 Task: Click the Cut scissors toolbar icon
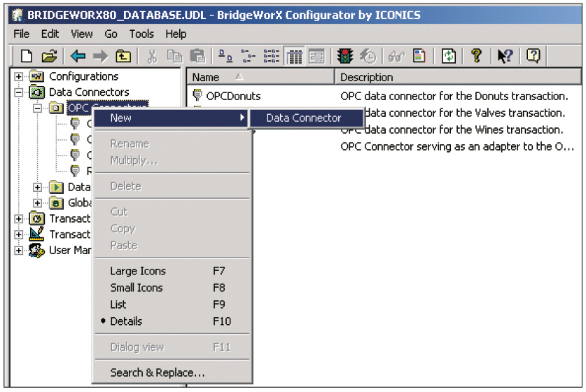coord(152,57)
